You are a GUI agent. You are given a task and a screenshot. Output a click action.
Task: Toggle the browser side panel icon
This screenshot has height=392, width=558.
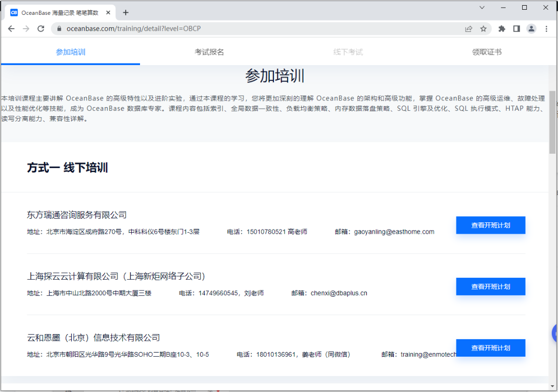(x=516, y=29)
